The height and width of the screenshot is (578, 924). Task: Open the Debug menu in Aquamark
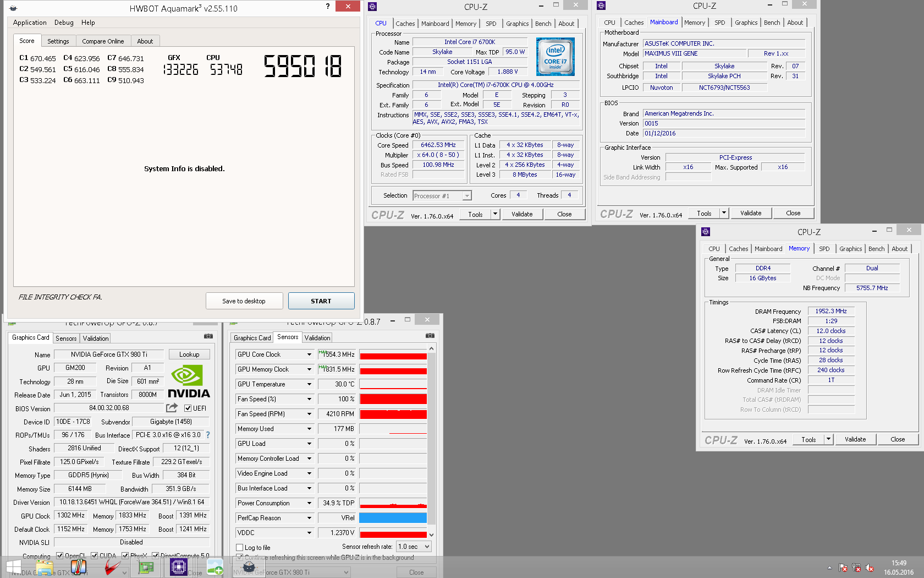click(64, 23)
